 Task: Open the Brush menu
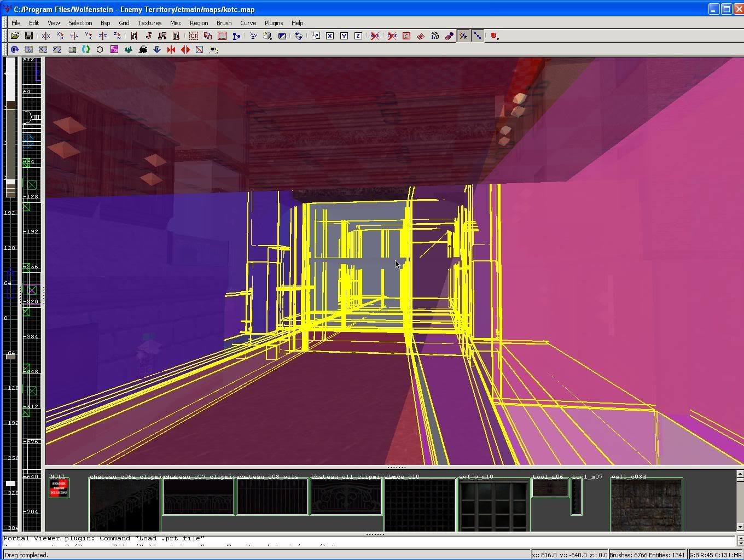224,23
